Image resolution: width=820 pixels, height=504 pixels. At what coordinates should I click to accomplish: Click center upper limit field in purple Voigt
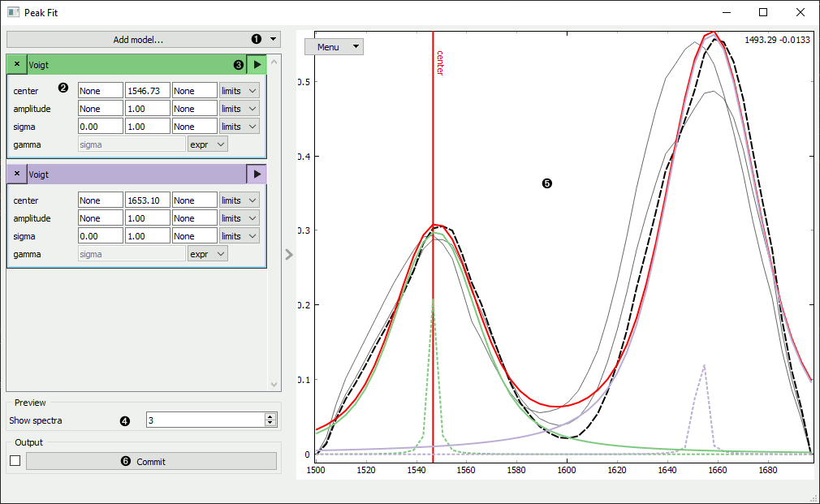click(195, 200)
